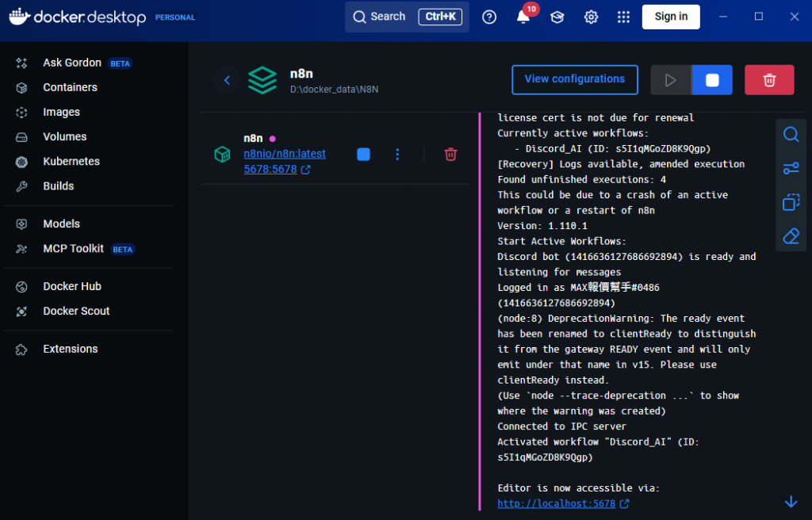Click the BETA badge beside Ask Gordon
812x520 pixels.
tap(121, 63)
